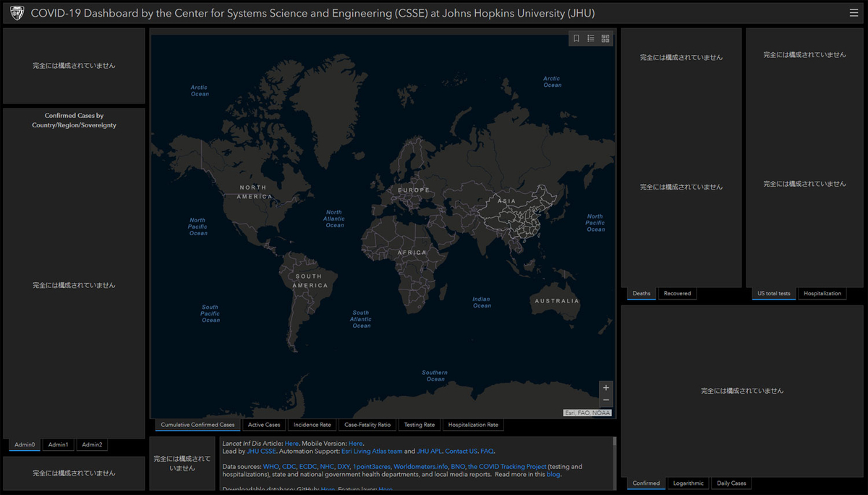
Task: Open the FAQ link
Action: (487, 451)
